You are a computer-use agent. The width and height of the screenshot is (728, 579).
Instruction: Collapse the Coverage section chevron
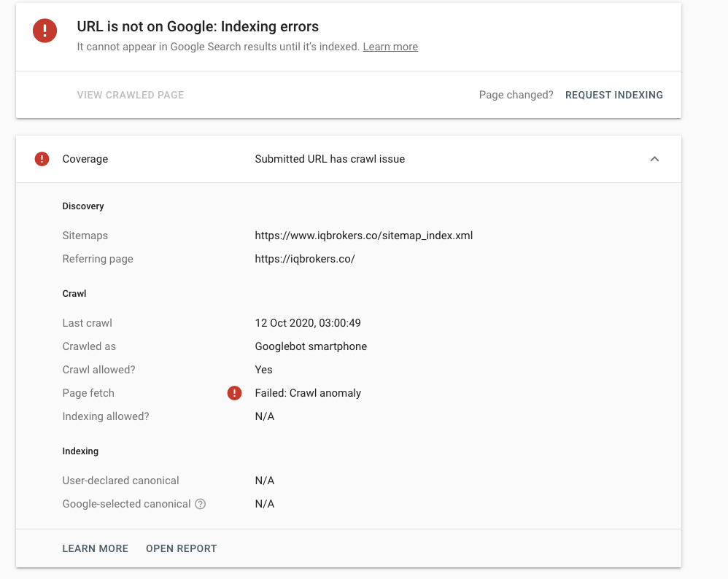tap(654, 159)
